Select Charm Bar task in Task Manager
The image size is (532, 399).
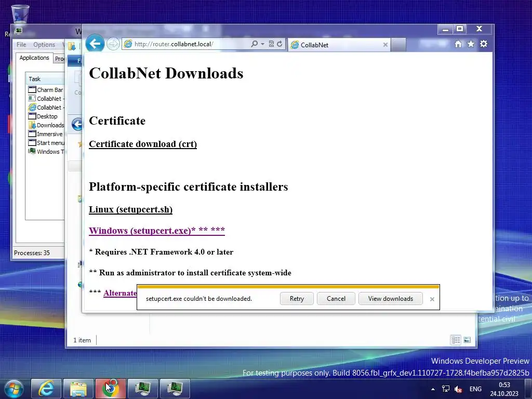(46, 89)
